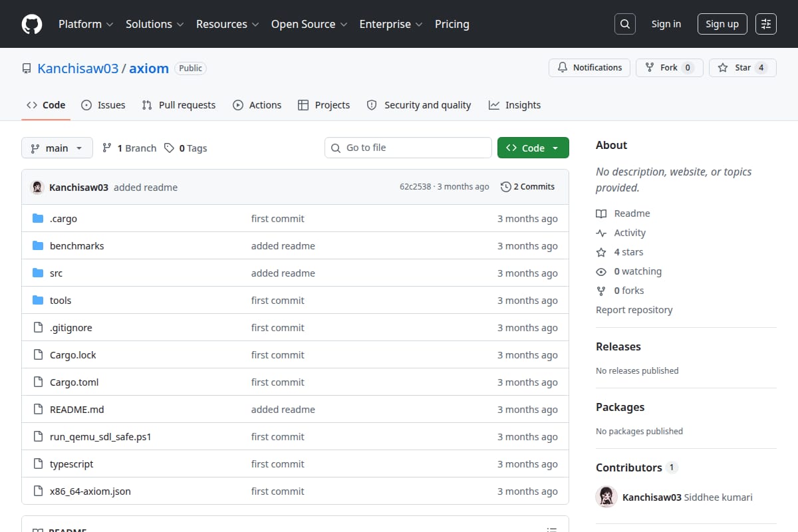Click the Go to file search field
Screen dimensions: 798x532
408,148
